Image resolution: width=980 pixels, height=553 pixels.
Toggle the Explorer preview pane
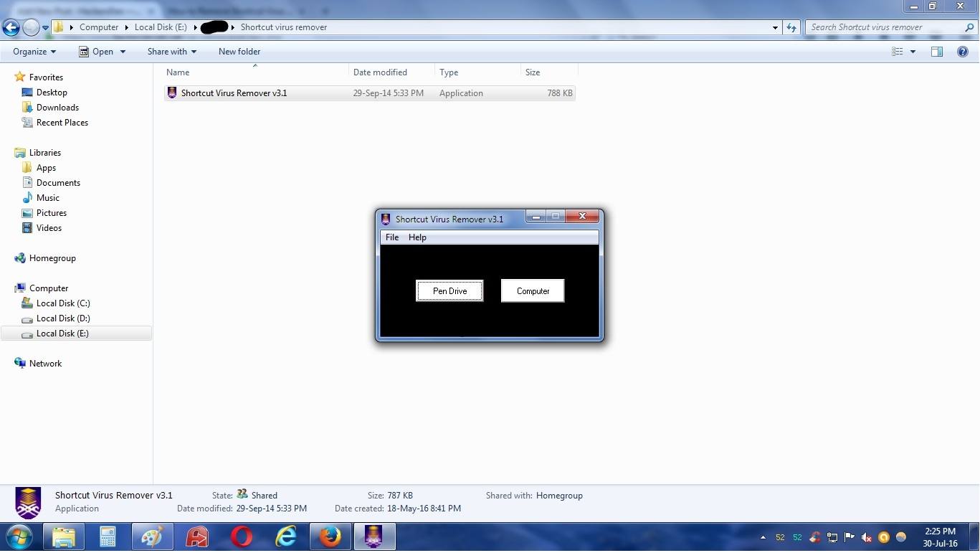(x=937, y=51)
